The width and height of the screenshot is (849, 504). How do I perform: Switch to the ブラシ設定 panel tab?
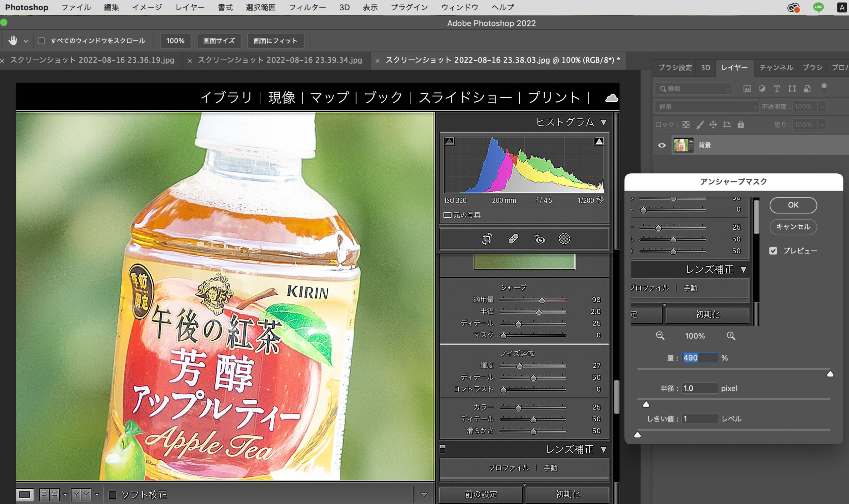(675, 68)
